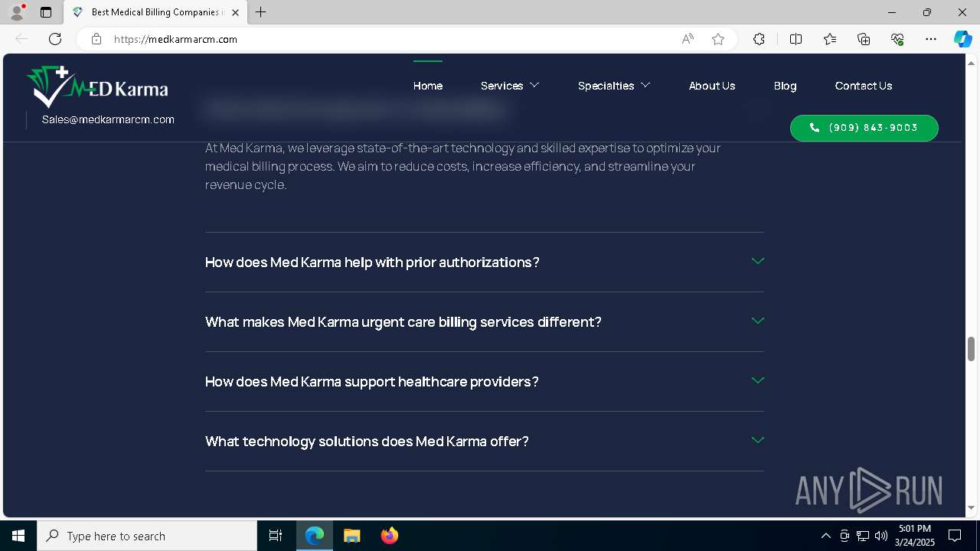Click chevron beside healthcare providers FAQ
This screenshot has width=980, height=551.
pyautogui.click(x=758, y=380)
